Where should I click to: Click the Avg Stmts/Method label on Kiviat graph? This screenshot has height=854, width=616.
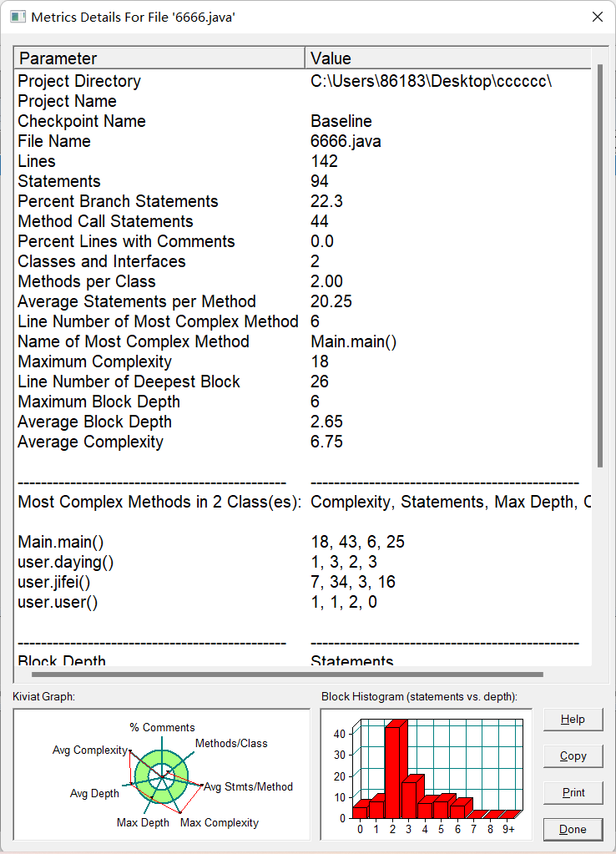(249, 787)
